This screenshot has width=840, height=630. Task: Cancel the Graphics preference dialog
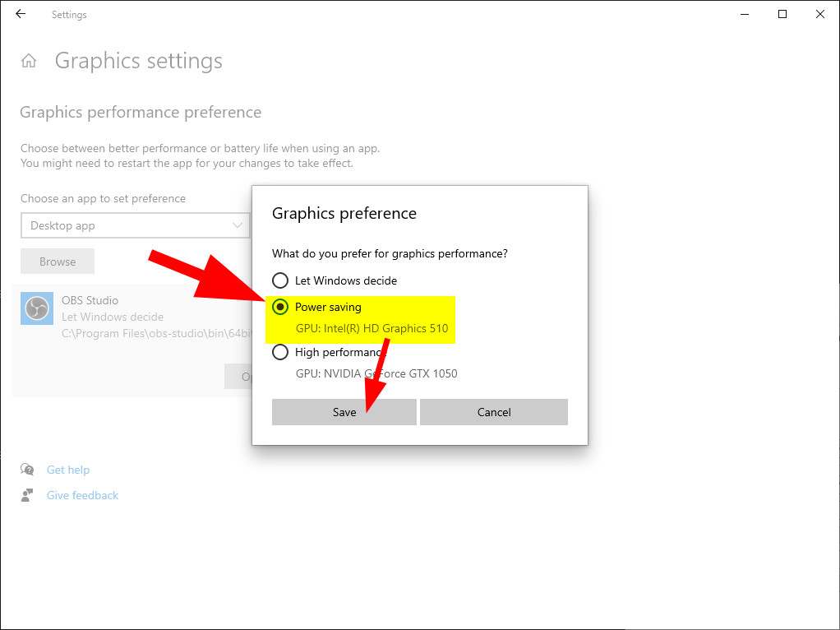[494, 412]
